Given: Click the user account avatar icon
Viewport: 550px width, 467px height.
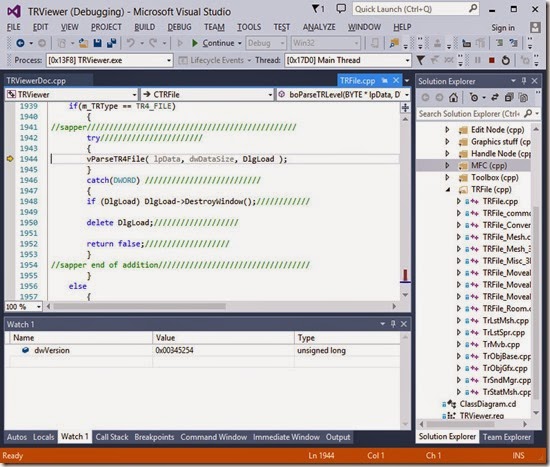Looking at the screenshot, I should coord(535,27).
